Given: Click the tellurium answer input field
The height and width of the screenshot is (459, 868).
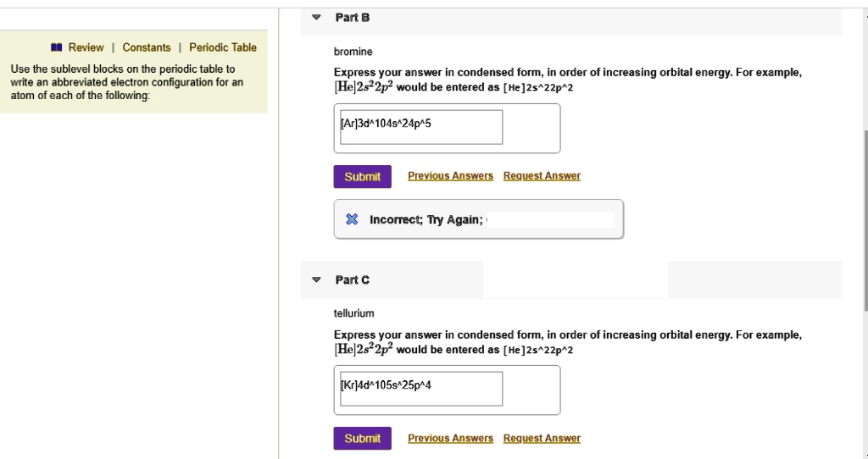Looking at the screenshot, I should (x=420, y=389).
